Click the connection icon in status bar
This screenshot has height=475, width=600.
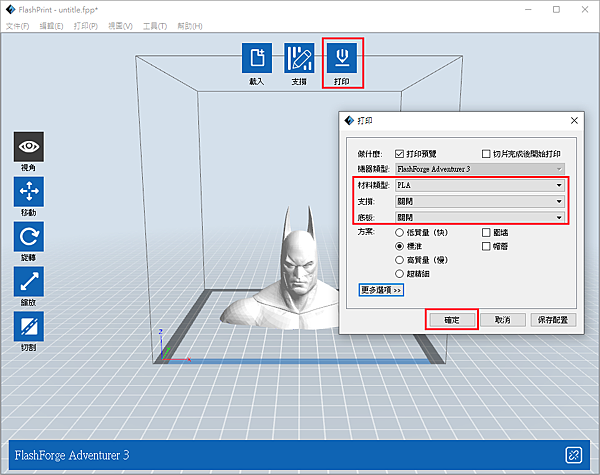[x=573, y=455]
